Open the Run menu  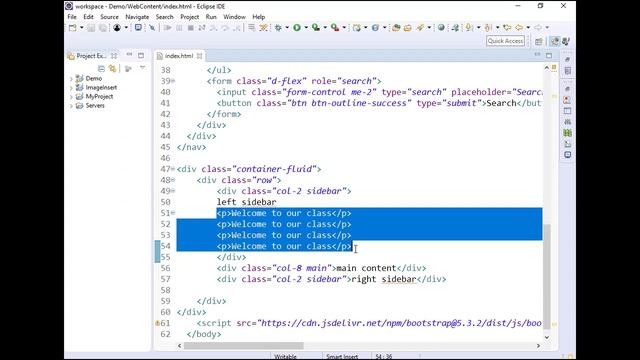point(211,17)
